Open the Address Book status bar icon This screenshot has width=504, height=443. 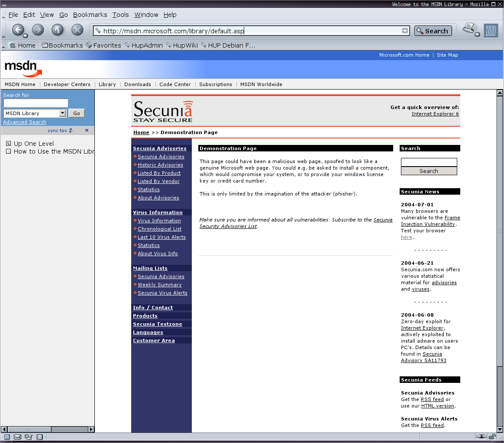pos(40,437)
